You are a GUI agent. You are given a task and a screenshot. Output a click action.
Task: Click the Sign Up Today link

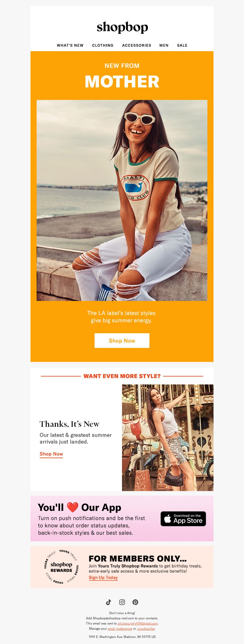point(103,578)
